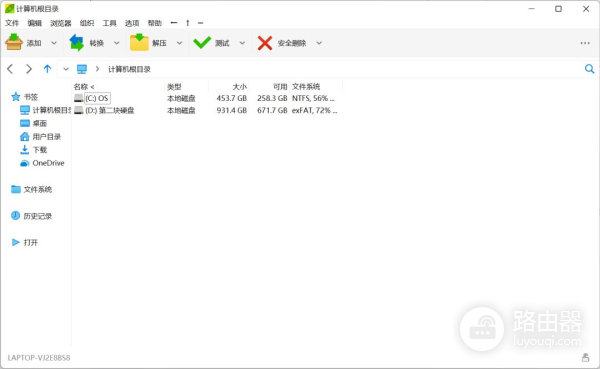
Task: Click the Secure delete (安全删除) red X icon
Action: 265,43
